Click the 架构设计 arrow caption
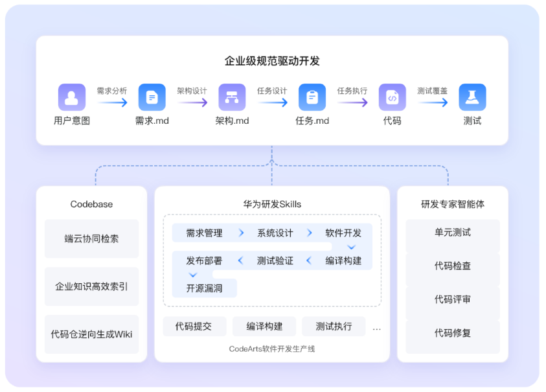 pos(192,91)
